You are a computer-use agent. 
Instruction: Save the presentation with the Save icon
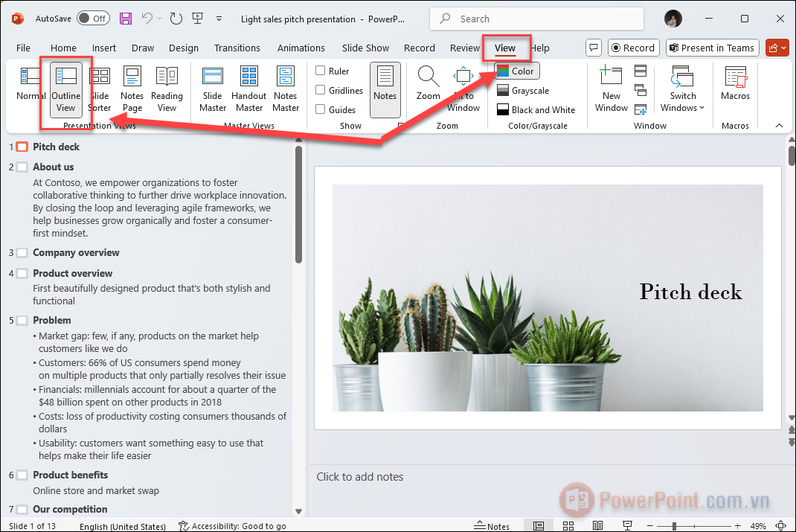[x=126, y=19]
